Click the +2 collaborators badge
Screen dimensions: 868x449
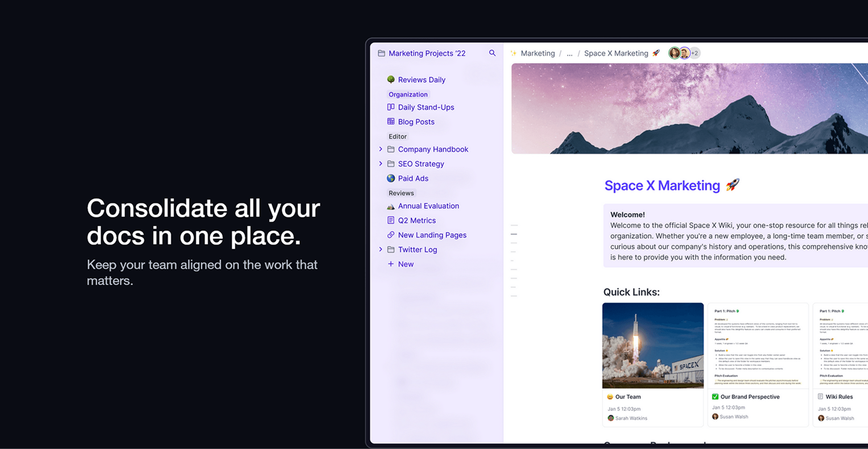coord(695,53)
